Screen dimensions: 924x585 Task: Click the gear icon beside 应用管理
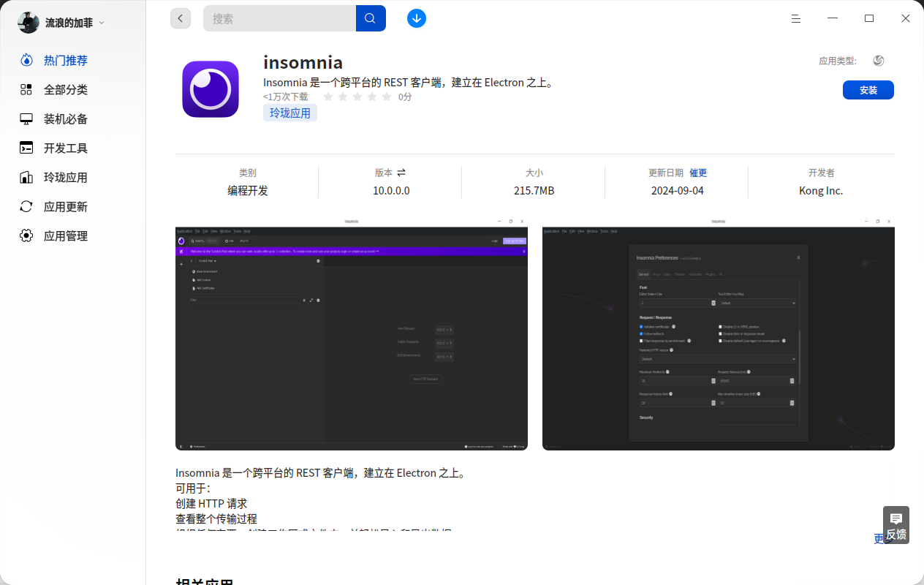click(26, 235)
